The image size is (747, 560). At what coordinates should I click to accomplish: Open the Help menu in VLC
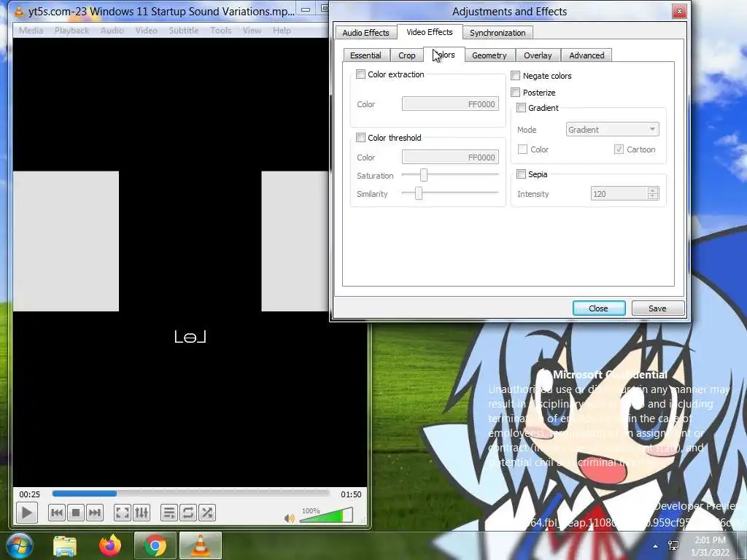click(x=282, y=31)
